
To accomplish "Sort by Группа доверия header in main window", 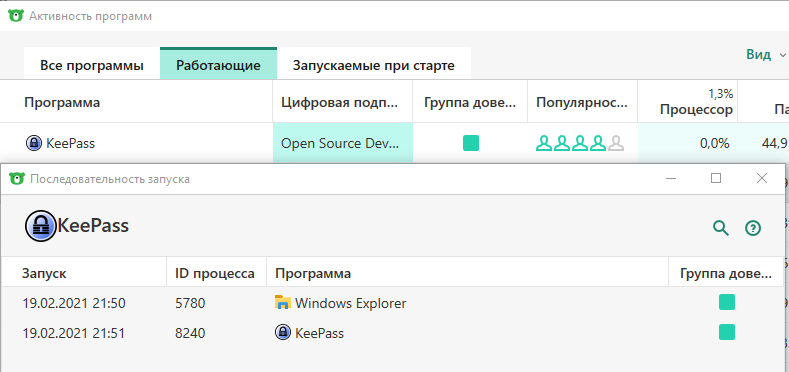I will [x=470, y=103].
